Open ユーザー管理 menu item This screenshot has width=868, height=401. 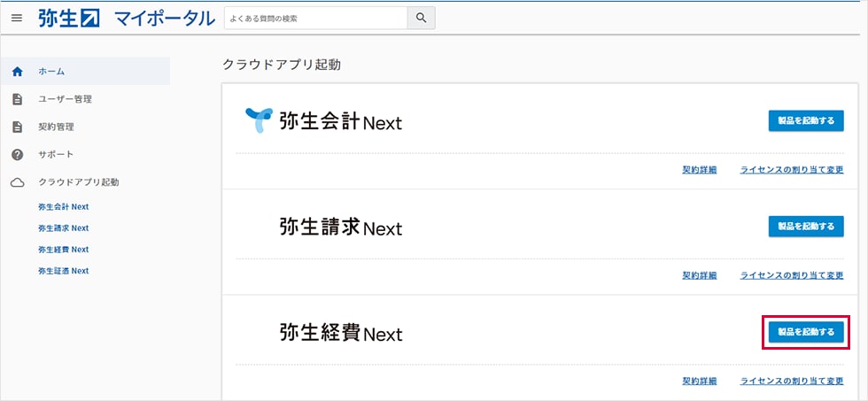[x=65, y=99]
